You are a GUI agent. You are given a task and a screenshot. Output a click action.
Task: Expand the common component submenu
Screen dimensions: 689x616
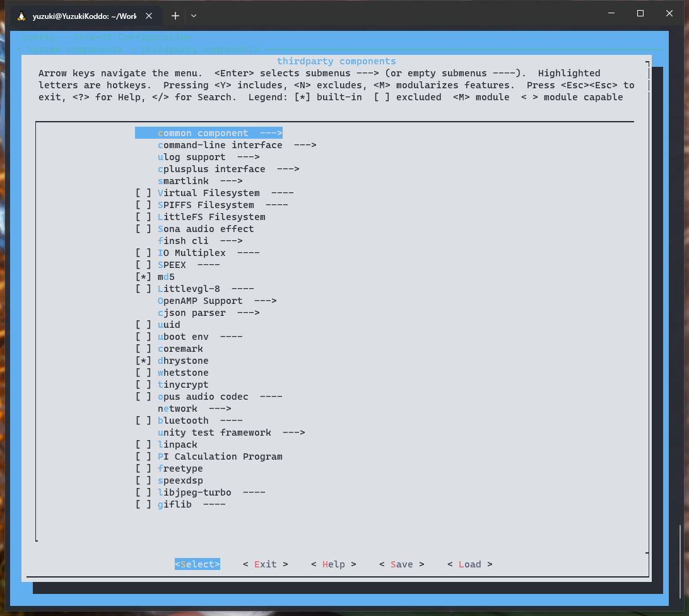point(208,133)
